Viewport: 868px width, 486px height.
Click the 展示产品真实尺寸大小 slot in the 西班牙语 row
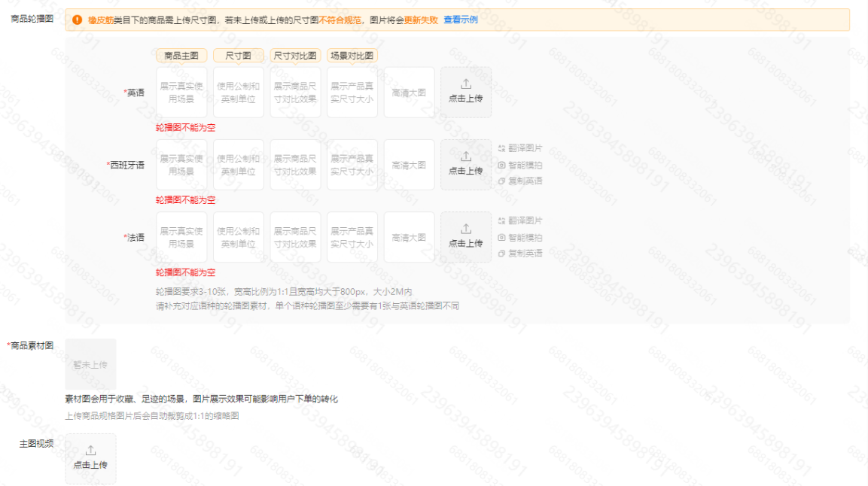[x=352, y=165]
